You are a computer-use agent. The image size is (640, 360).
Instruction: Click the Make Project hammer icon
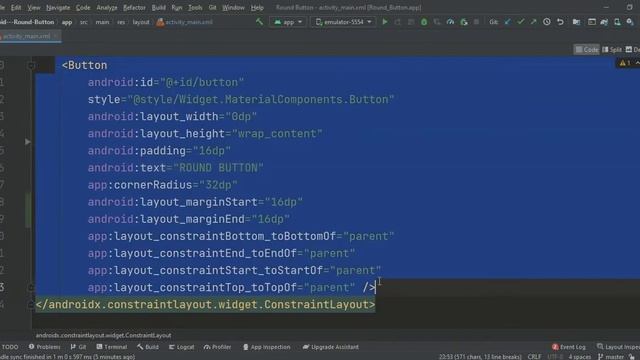260,22
